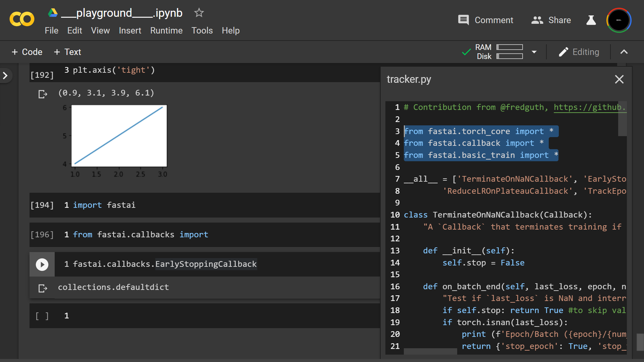
Task: Open the Tools menu
Action: tap(202, 31)
